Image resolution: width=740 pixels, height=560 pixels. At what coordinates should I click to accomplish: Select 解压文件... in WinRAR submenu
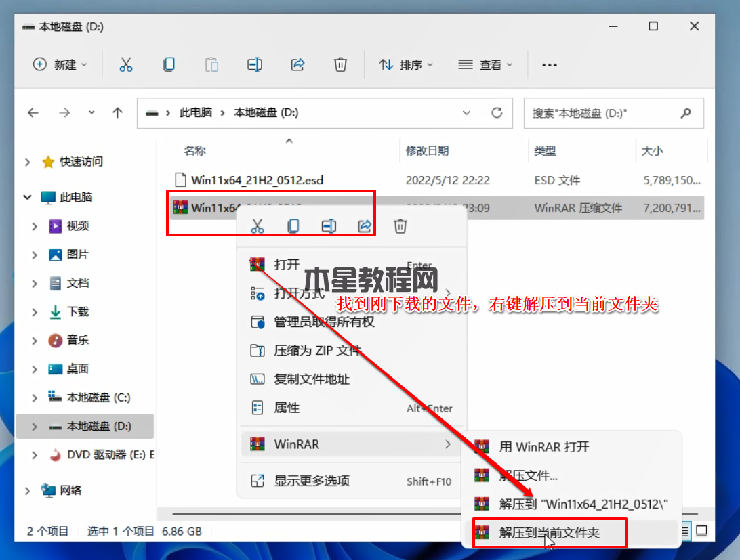(x=571, y=475)
